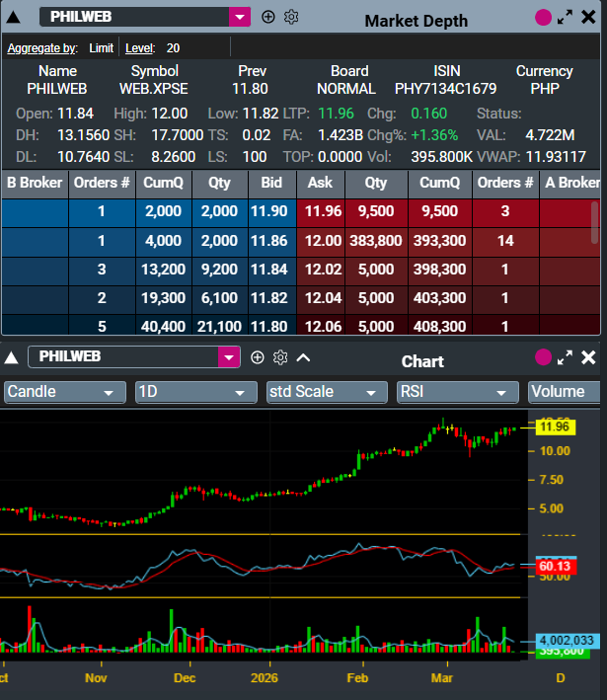Image resolution: width=607 pixels, height=700 pixels.
Task: Click bid quantity 9,200
Action: point(219,270)
